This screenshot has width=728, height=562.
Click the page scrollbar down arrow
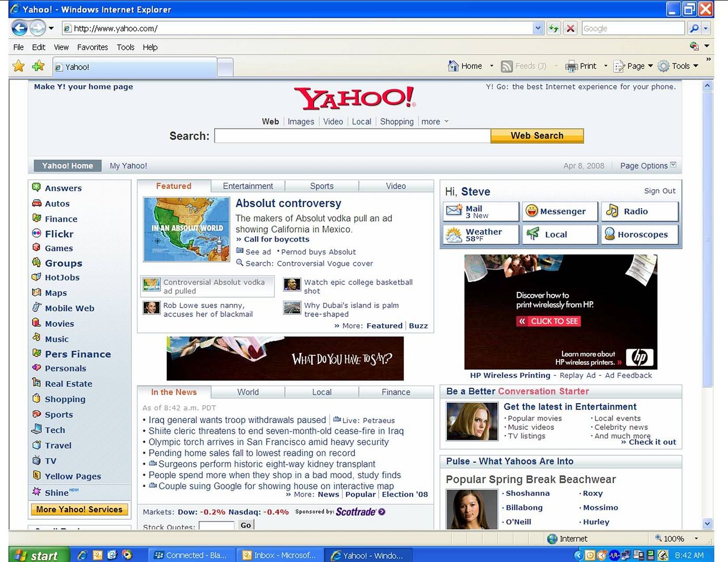(x=707, y=524)
